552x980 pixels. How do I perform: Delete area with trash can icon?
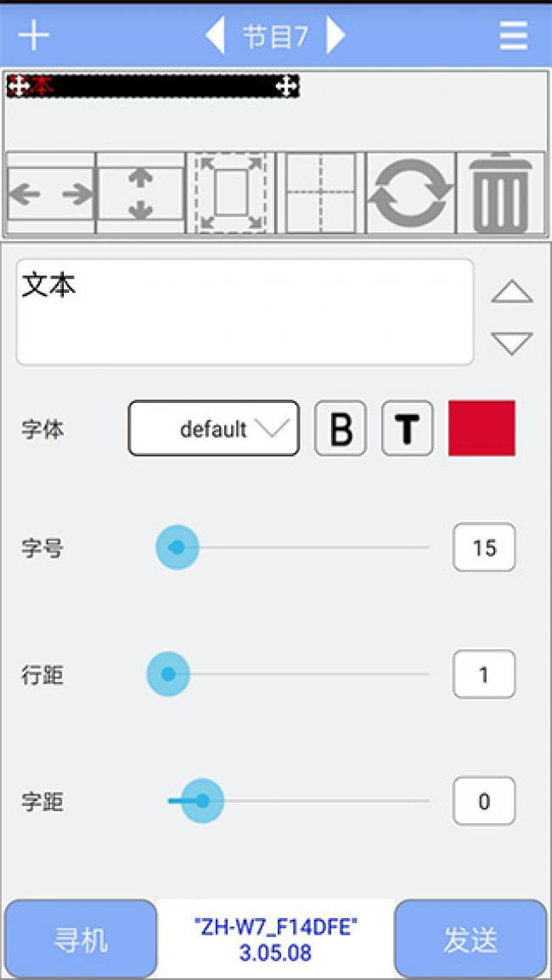pos(501,193)
